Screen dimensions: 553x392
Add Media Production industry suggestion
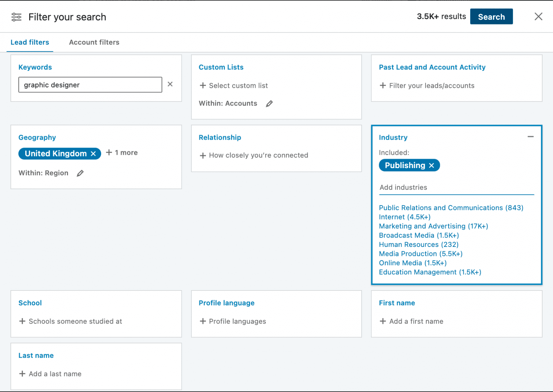coord(420,254)
